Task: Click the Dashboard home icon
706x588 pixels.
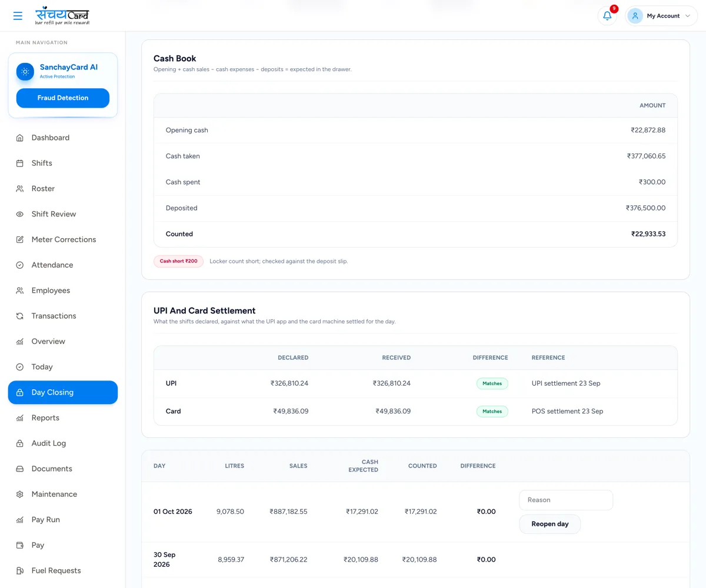Action: point(20,138)
